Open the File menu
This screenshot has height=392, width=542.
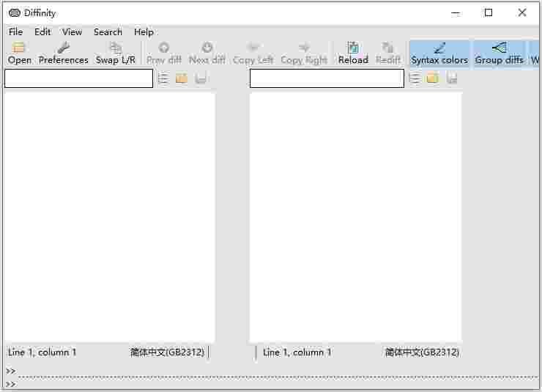[x=15, y=32]
